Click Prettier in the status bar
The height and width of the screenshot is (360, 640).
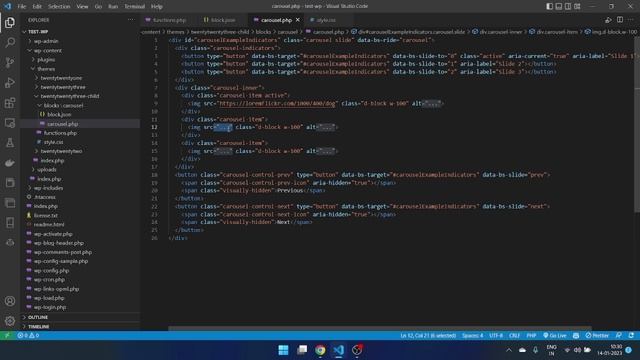click(597, 336)
